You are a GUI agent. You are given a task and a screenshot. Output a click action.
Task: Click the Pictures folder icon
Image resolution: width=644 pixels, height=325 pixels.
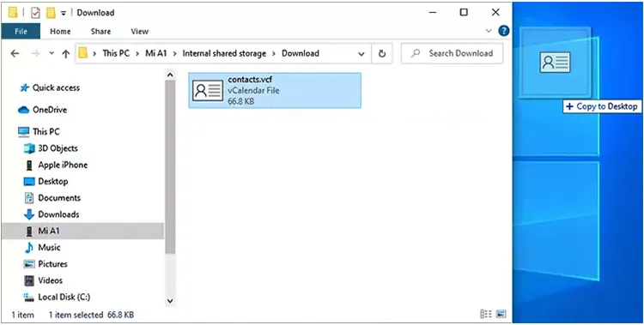[x=29, y=264]
